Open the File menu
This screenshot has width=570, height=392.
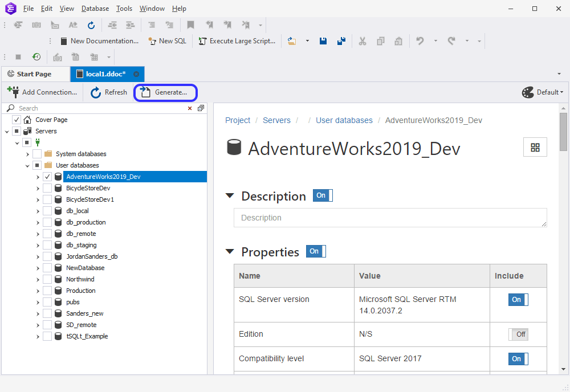coord(28,9)
